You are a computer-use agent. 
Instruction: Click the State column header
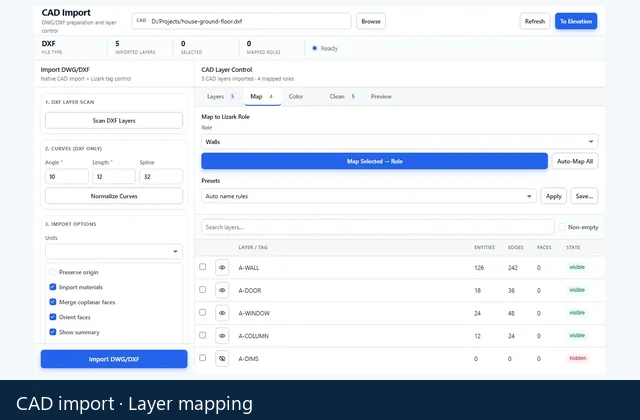(573, 247)
